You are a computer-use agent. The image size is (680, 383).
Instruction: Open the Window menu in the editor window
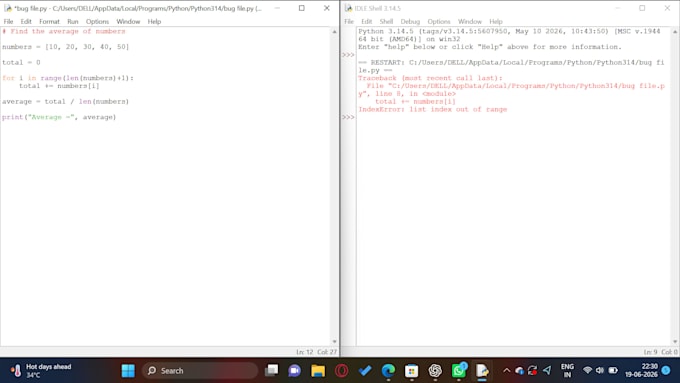pyautogui.click(x=128, y=21)
